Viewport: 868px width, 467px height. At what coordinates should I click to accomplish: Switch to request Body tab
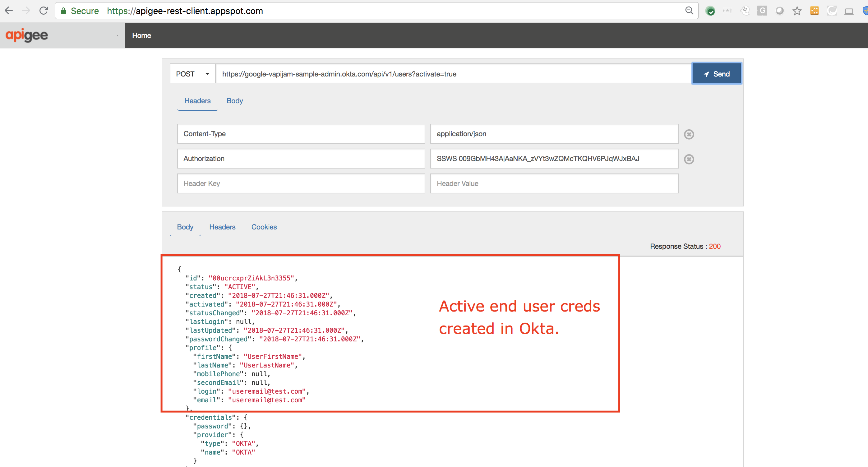pyautogui.click(x=234, y=101)
